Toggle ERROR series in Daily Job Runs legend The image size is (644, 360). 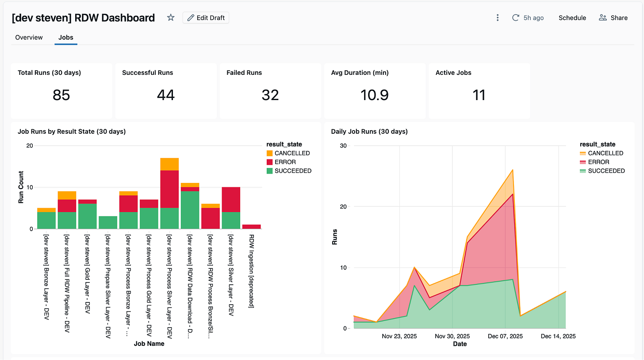pos(594,162)
